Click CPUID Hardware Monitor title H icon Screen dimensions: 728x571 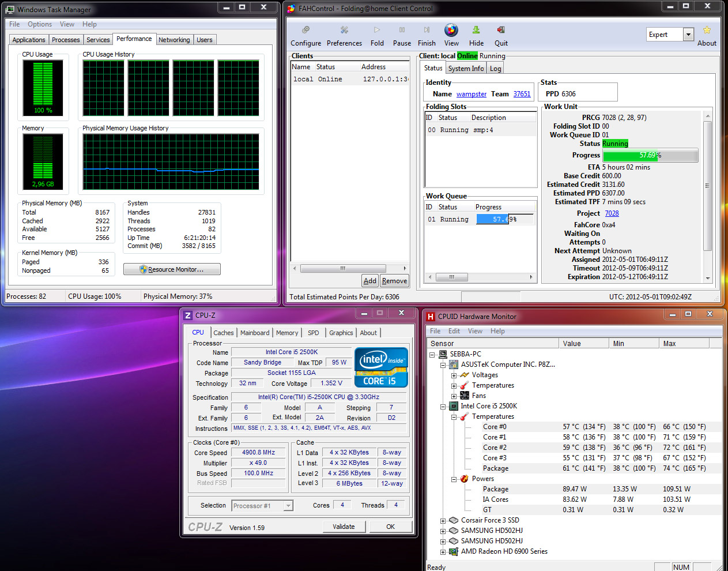(431, 317)
